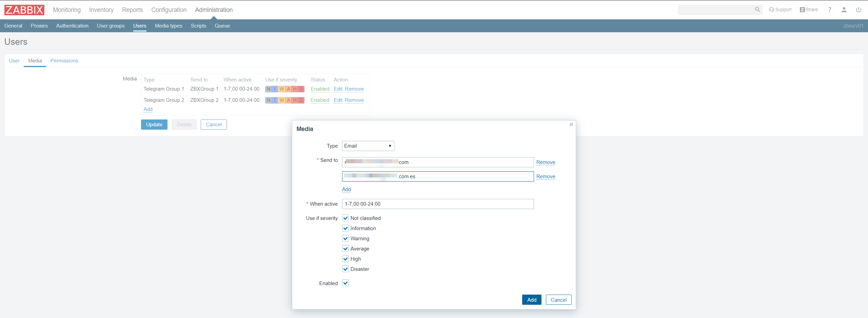Click the search magnifier icon
This screenshot has width=868, height=318.
click(x=757, y=10)
